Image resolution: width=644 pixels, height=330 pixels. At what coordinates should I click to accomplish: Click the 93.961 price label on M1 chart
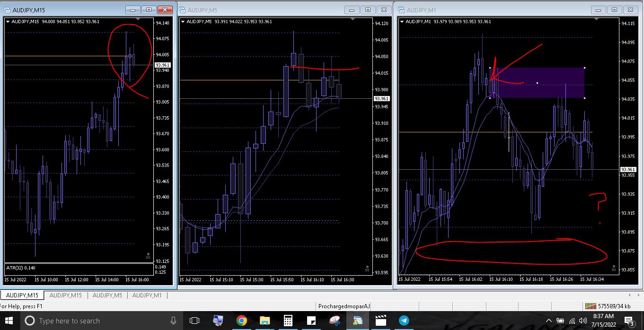(628, 169)
